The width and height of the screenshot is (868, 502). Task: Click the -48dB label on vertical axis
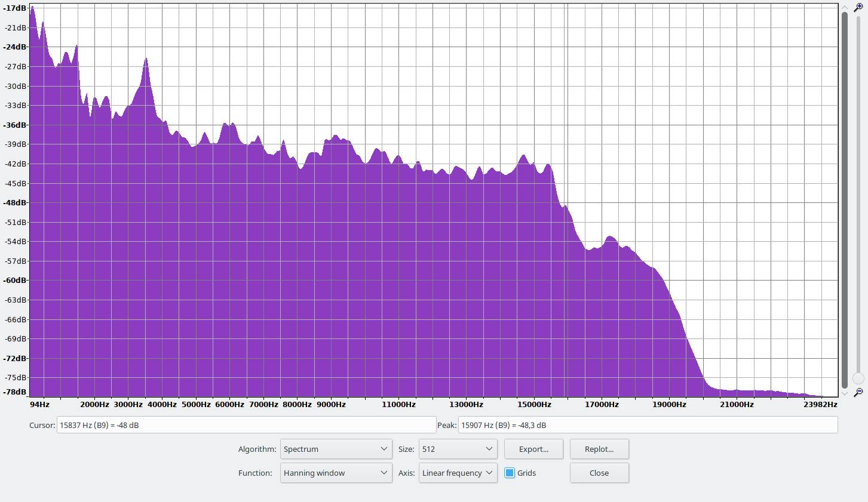[x=15, y=202]
